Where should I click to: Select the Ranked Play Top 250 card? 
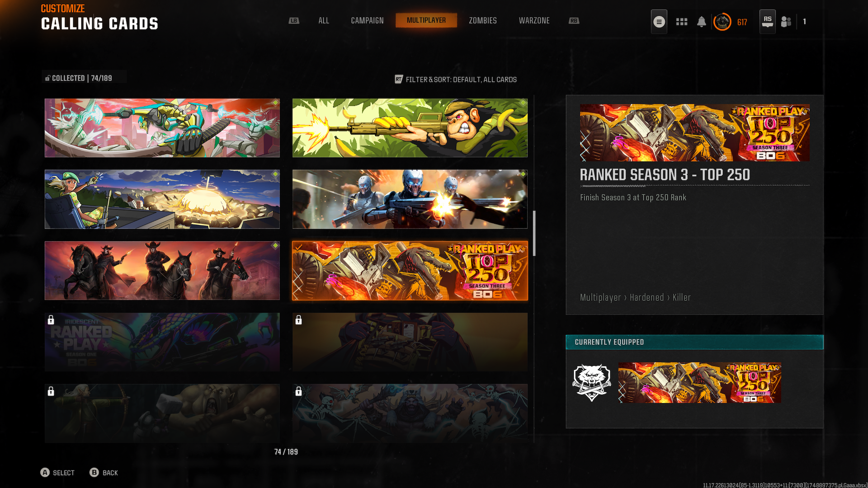410,271
